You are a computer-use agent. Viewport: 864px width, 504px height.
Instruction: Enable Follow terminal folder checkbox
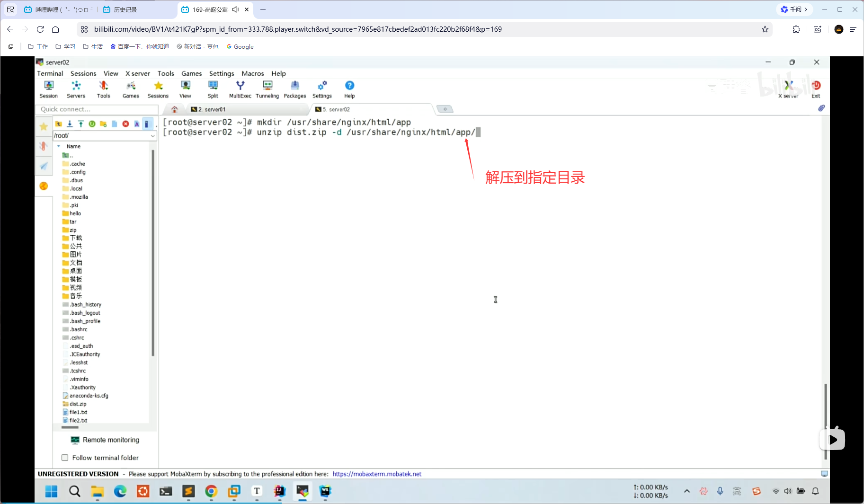(x=65, y=458)
